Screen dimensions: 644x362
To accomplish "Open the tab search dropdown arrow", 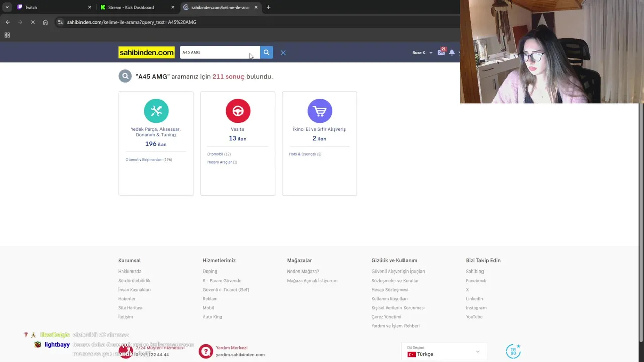I will [7, 7].
